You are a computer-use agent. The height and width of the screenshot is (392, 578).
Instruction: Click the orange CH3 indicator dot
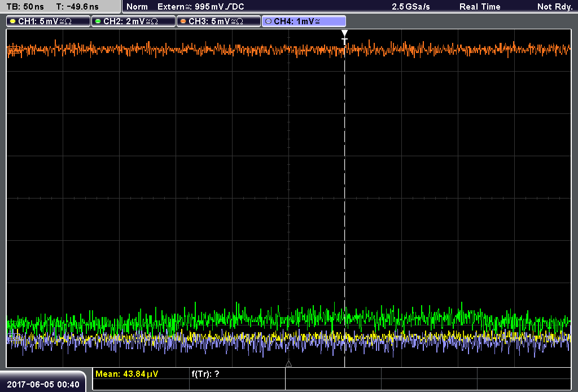pyautogui.click(x=183, y=21)
